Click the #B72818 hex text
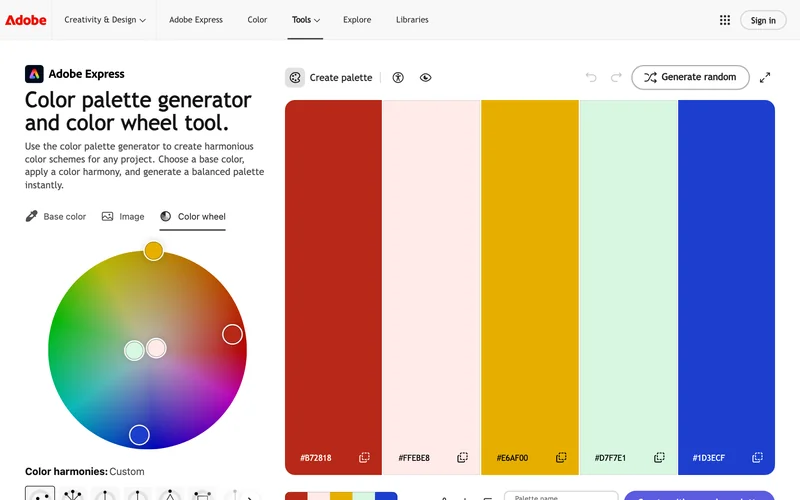 [316, 458]
